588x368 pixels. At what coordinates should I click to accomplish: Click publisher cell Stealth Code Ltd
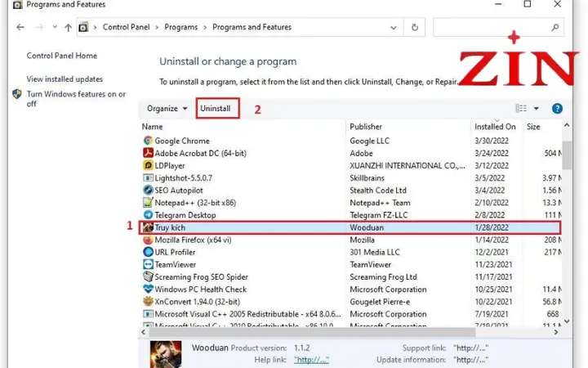(378, 191)
